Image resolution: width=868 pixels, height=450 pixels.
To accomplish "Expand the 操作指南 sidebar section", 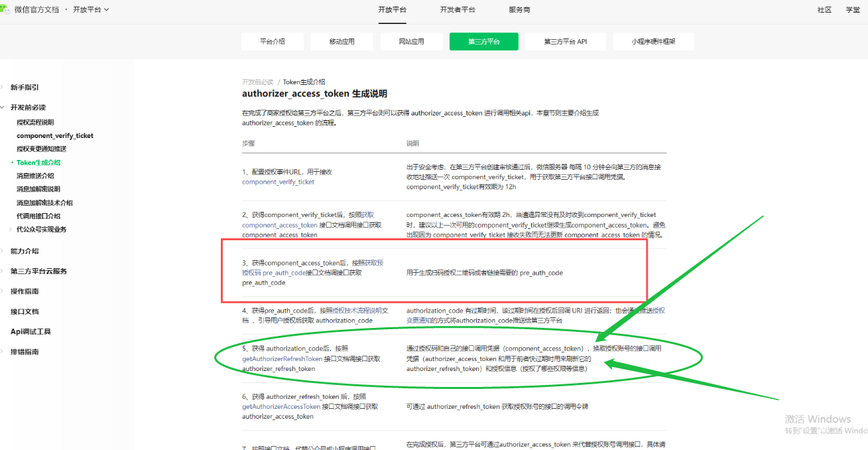I will 25,291.
